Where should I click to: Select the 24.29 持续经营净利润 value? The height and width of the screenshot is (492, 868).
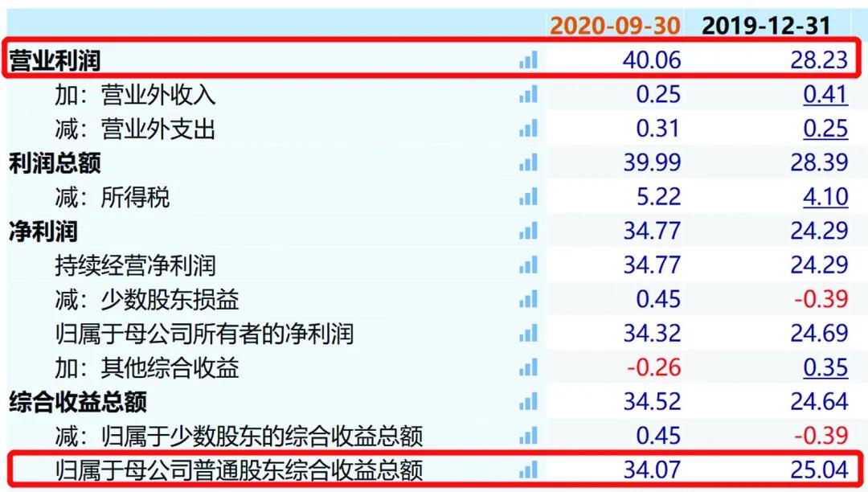(819, 265)
